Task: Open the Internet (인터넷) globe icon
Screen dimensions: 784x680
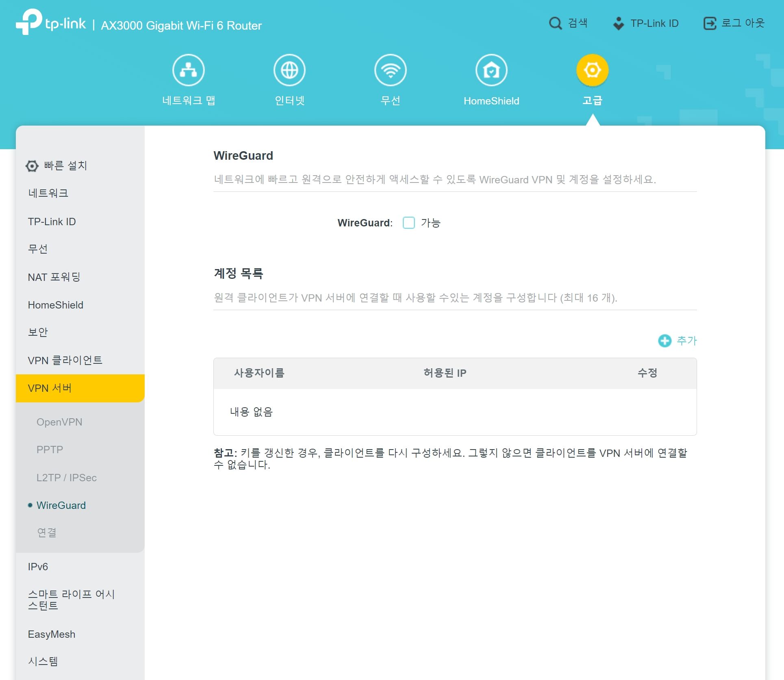Action: (289, 70)
